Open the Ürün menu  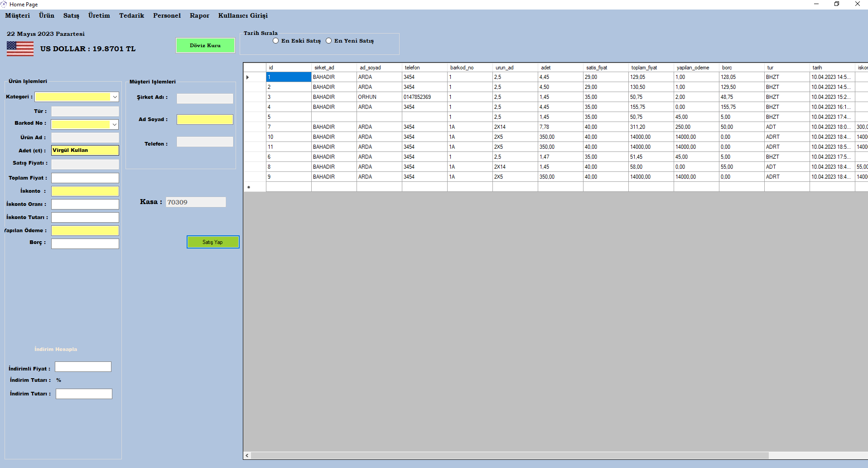coord(47,15)
